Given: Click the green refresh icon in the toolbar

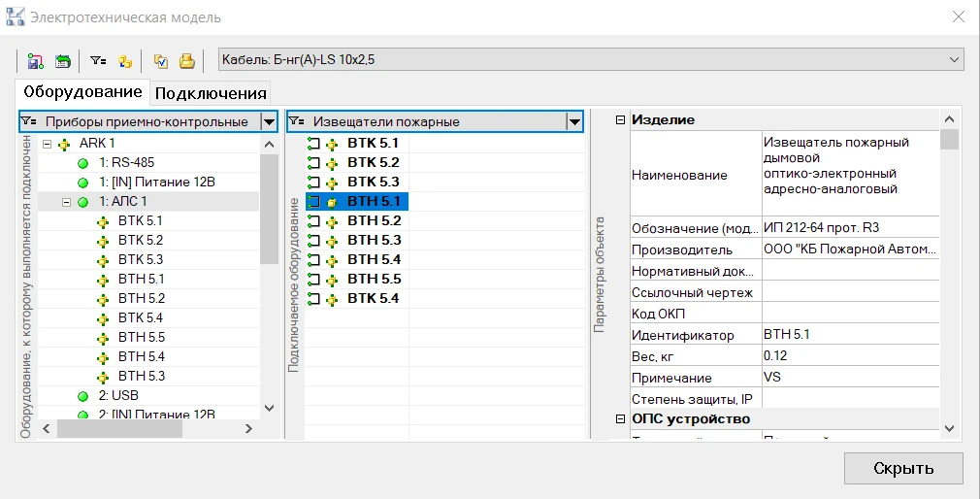Looking at the screenshot, I should [62, 61].
